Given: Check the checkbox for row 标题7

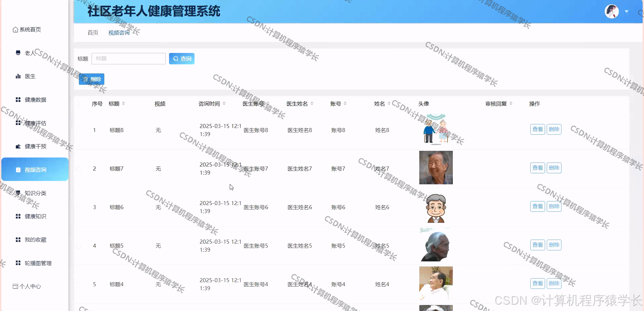Looking at the screenshot, I should pos(78,169).
